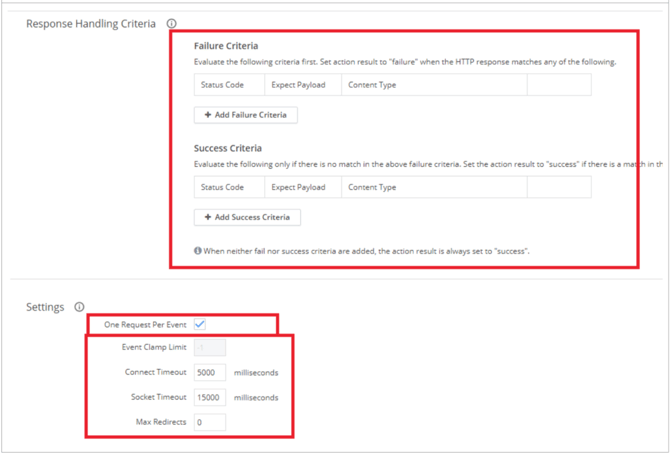670x454 pixels.
Task: Click the Success Criteria heading
Action: pos(228,148)
